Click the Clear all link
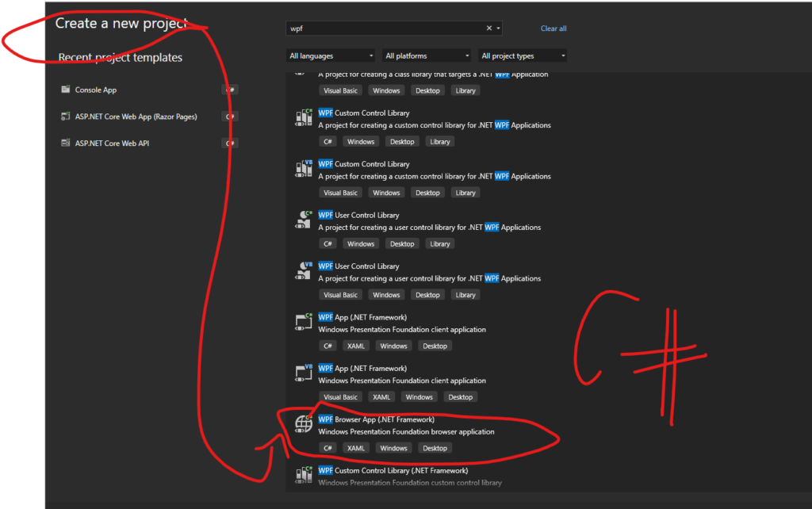This screenshot has height=509, width=812. pos(553,29)
